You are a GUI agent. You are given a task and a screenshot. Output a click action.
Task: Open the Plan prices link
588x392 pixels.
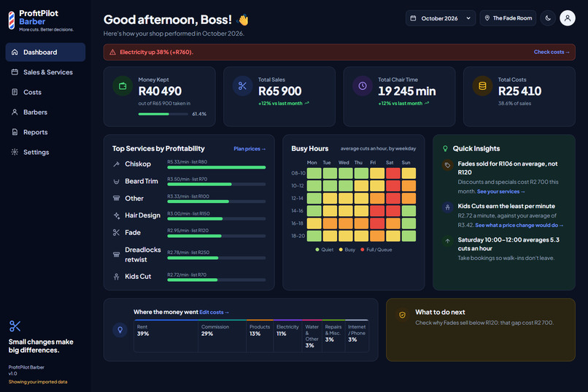249,149
